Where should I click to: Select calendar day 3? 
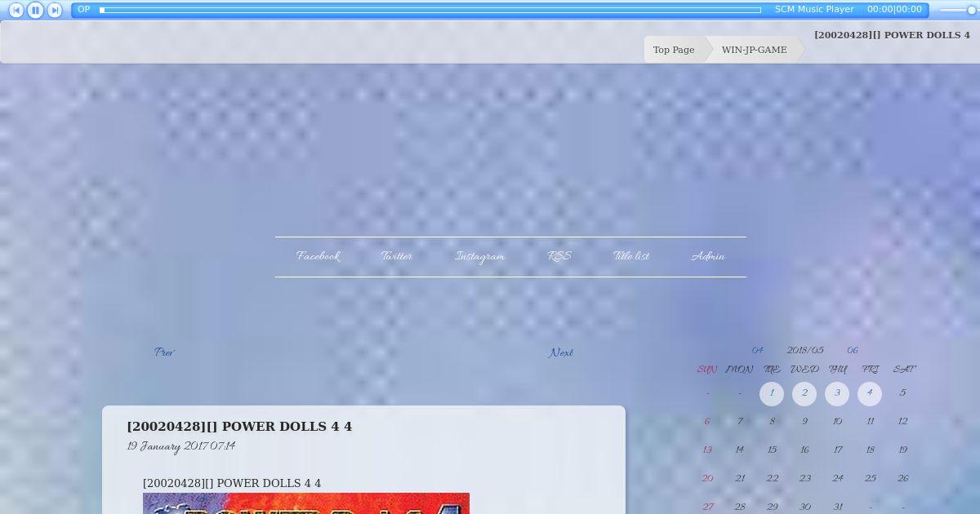(x=837, y=394)
